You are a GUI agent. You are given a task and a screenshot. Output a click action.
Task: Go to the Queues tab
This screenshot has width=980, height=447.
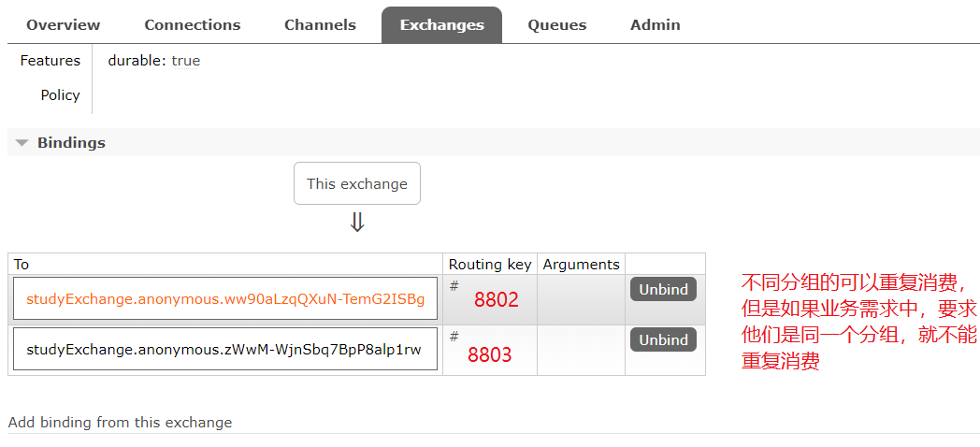[x=556, y=25]
